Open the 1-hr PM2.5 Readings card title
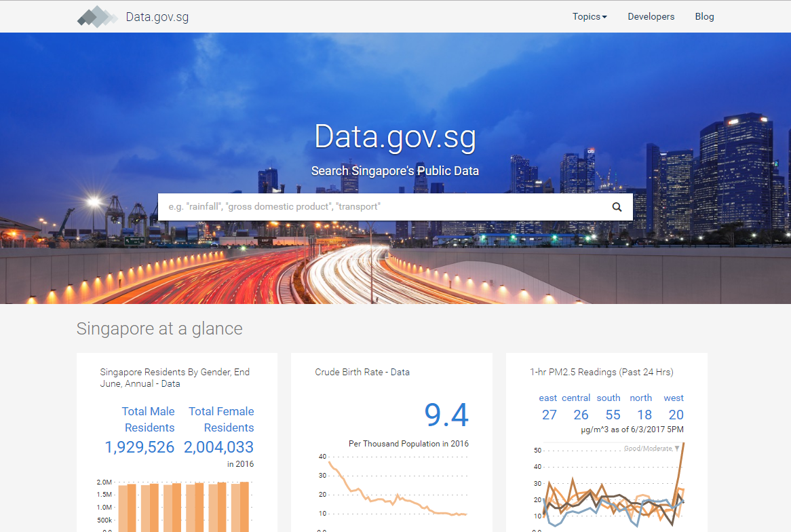Viewport: 791px width, 532px height. [x=601, y=372]
